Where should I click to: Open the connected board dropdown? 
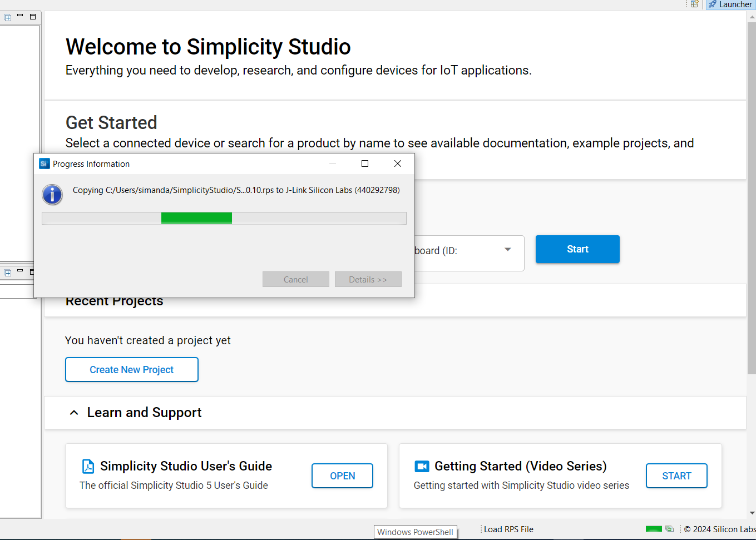507,250
